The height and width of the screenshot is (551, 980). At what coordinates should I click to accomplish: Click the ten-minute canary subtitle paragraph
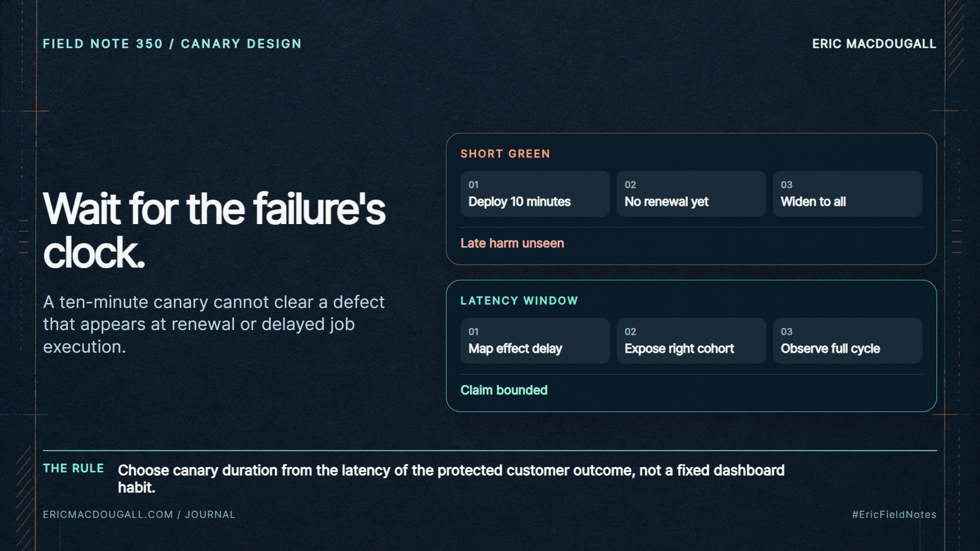pos(214,324)
